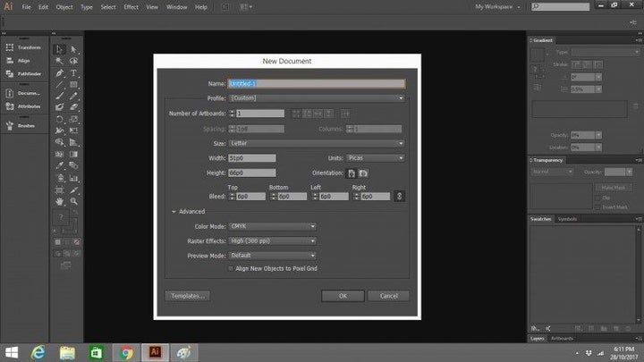Select the Selection arrow tool
The image size is (644, 362).
(x=60, y=50)
